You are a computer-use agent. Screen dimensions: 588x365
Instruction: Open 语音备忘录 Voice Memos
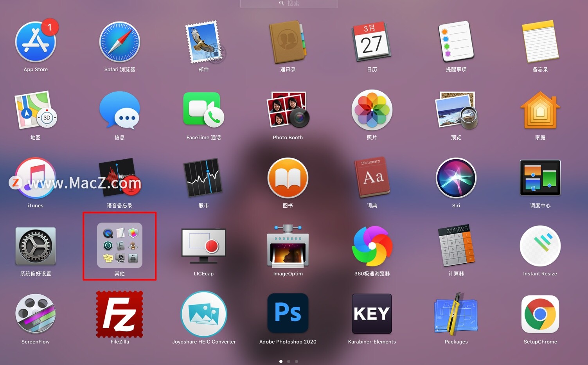(120, 178)
